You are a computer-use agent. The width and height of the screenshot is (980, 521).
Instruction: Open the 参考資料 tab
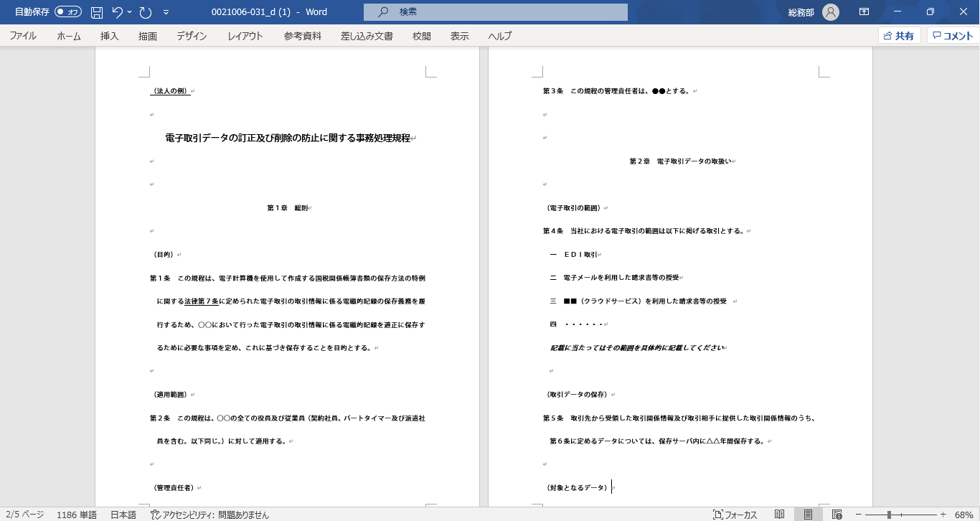coord(303,36)
